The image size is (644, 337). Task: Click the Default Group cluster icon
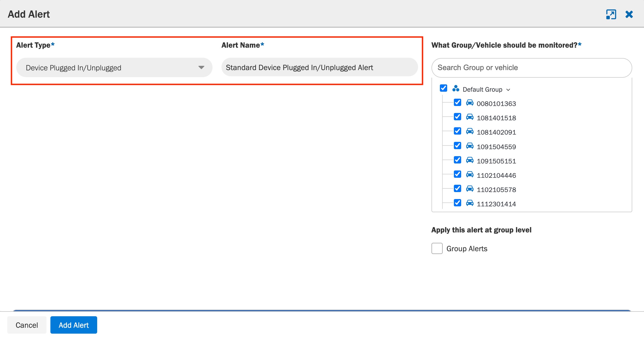point(456,89)
